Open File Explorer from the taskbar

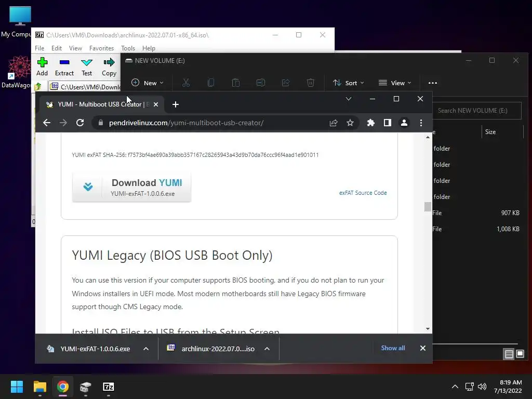(39, 387)
